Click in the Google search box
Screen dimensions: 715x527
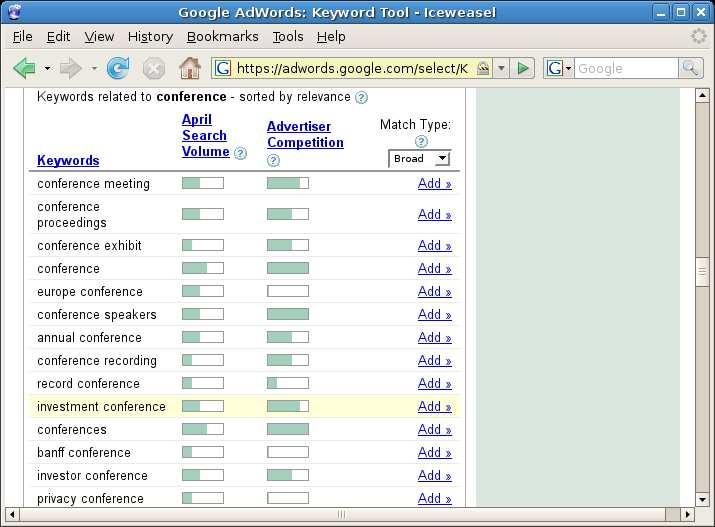[626, 68]
